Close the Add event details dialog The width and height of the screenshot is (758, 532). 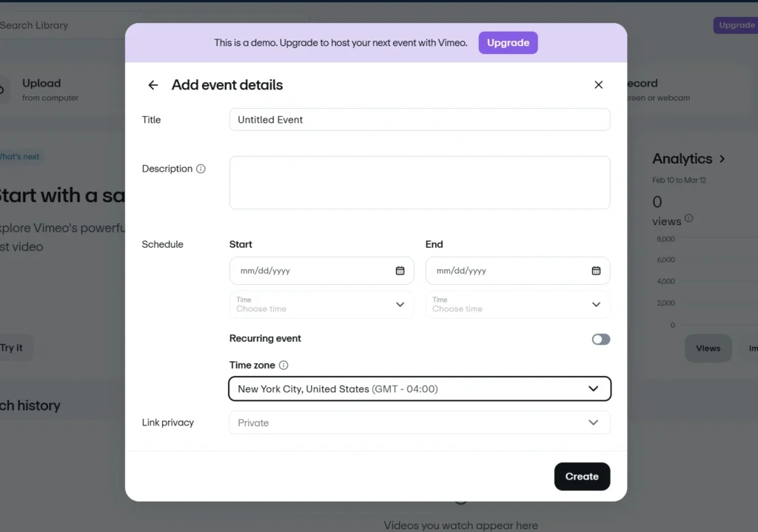tap(598, 84)
